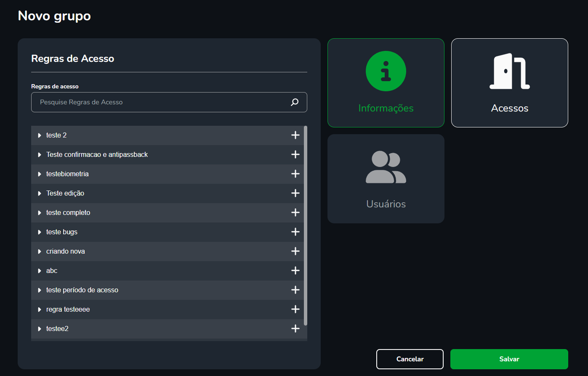This screenshot has height=376, width=588.
Task: Save the new group with Salvar
Action: [509, 359]
